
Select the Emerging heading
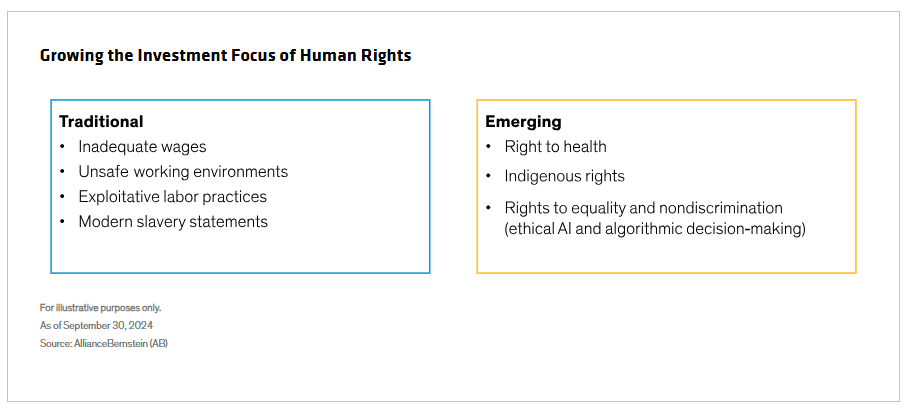[523, 122]
